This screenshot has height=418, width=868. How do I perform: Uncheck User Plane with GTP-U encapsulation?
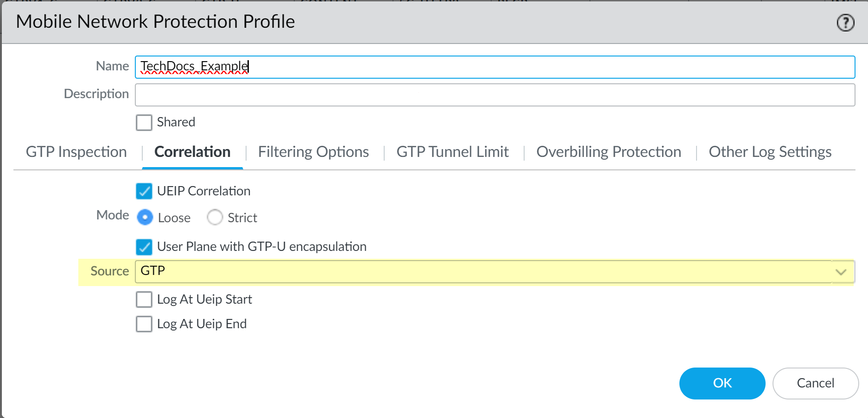(144, 247)
